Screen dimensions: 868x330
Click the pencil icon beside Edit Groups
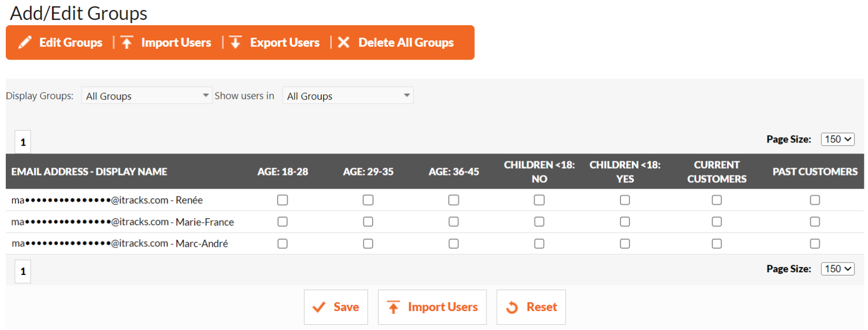[x=25, y=42]
